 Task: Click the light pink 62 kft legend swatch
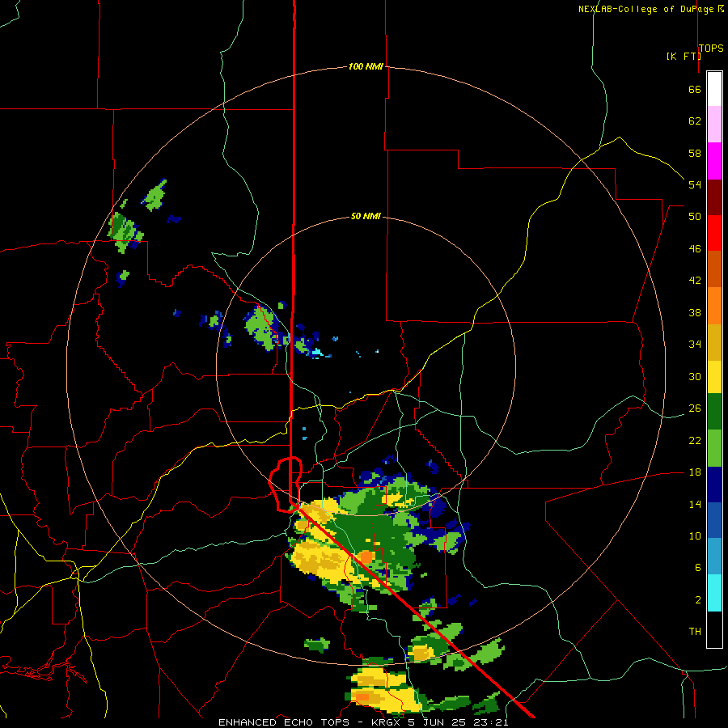[x=714, y=125]
